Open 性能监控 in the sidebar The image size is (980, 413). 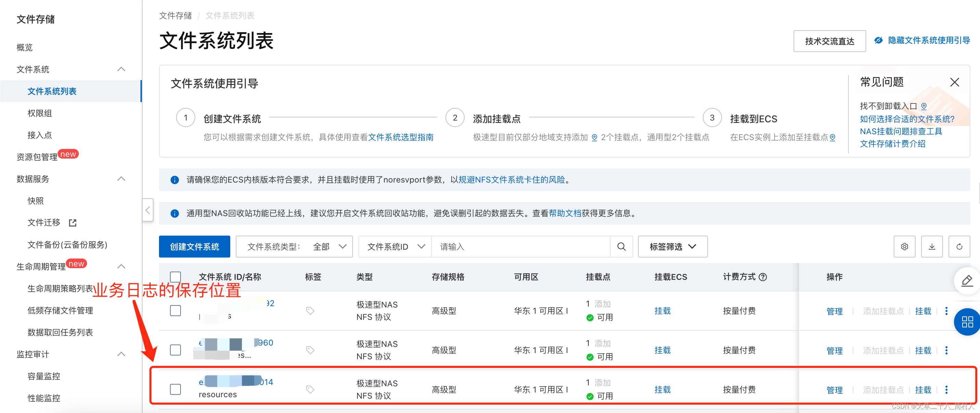coord(44,398)
